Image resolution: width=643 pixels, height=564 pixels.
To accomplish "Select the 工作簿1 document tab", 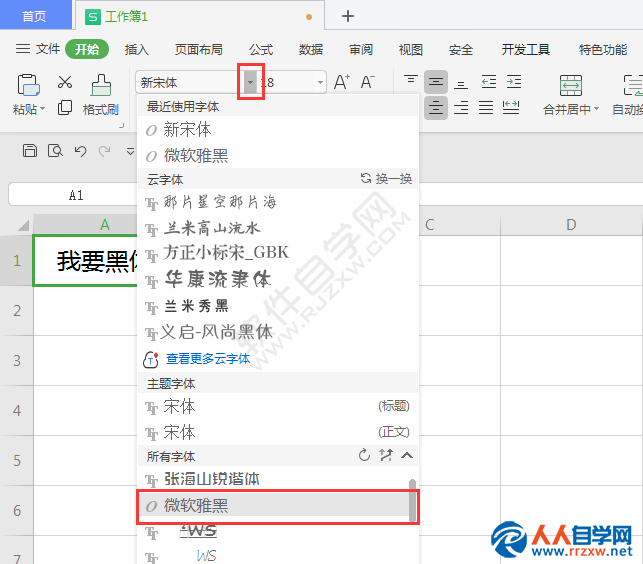I will coord(200,16).
